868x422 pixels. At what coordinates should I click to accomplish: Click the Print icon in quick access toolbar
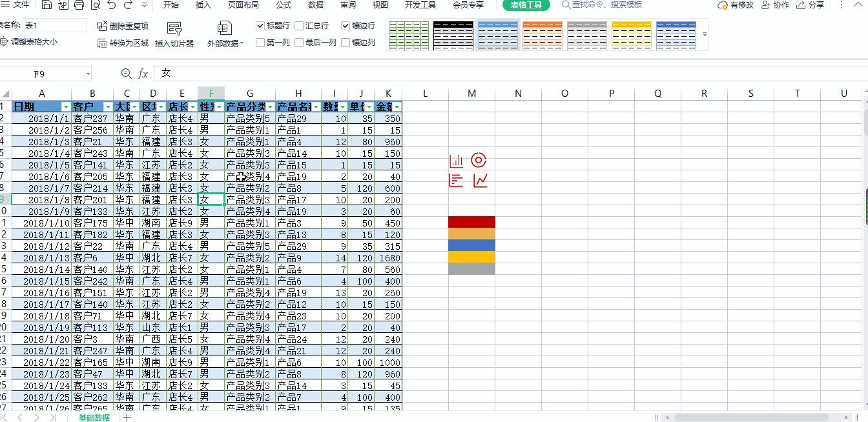78,6
